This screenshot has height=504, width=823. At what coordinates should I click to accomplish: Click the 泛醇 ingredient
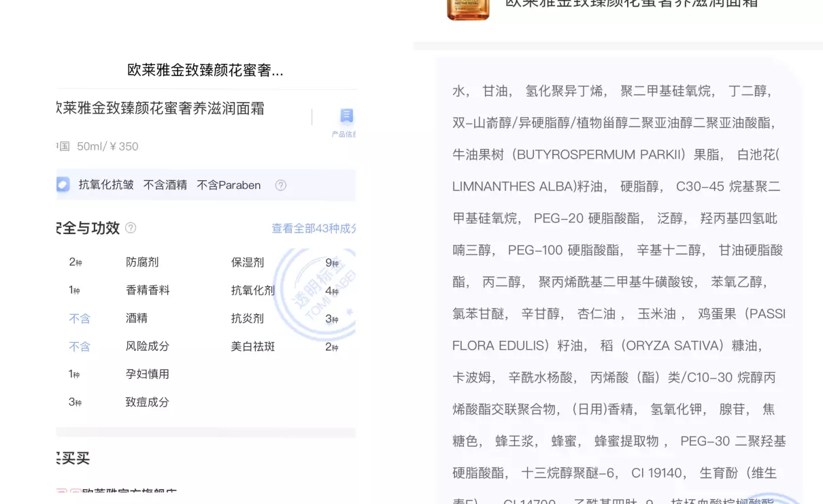pos(671,218)
